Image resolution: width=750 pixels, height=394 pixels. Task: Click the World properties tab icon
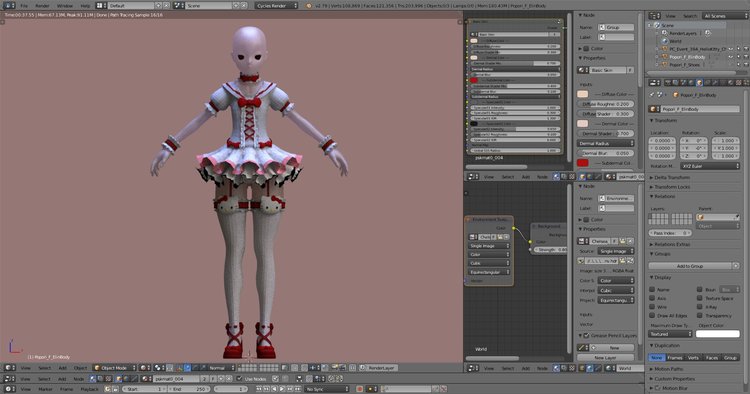pos(692,83)
